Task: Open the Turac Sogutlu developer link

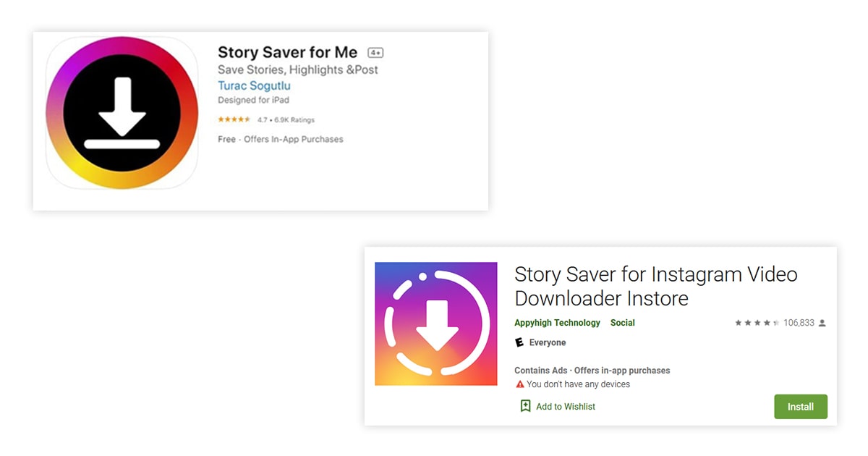Action: [x=254, y=85]
